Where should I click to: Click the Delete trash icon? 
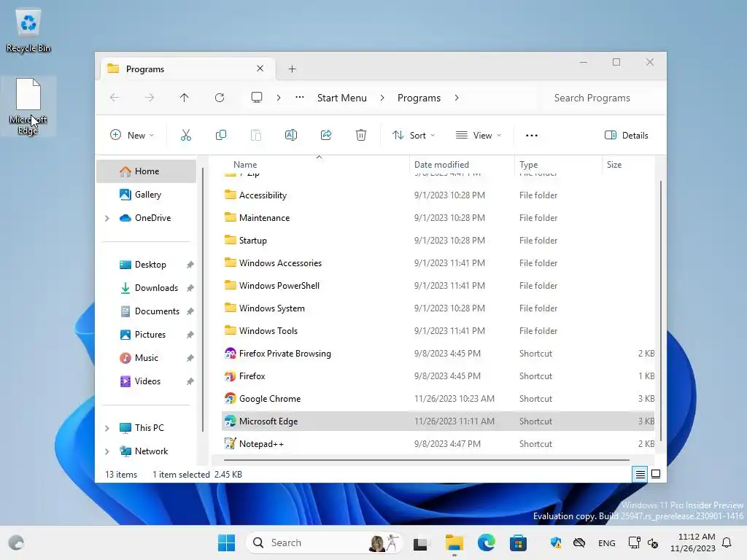point(360,135)
